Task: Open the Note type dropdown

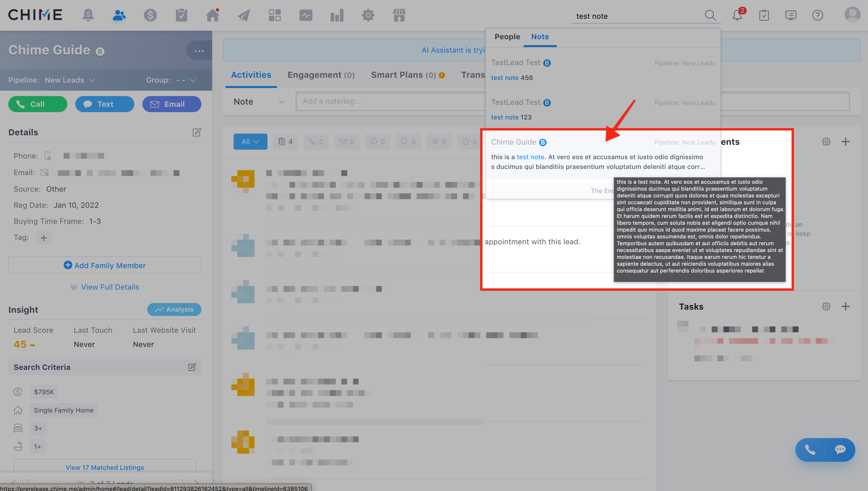Action: (x=259, y=101)
